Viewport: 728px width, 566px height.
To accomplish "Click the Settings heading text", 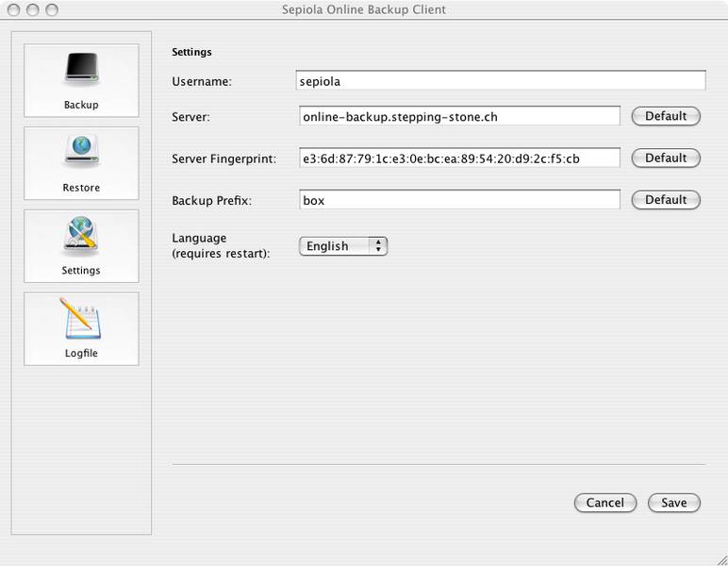I will click(x=191, y=52).
